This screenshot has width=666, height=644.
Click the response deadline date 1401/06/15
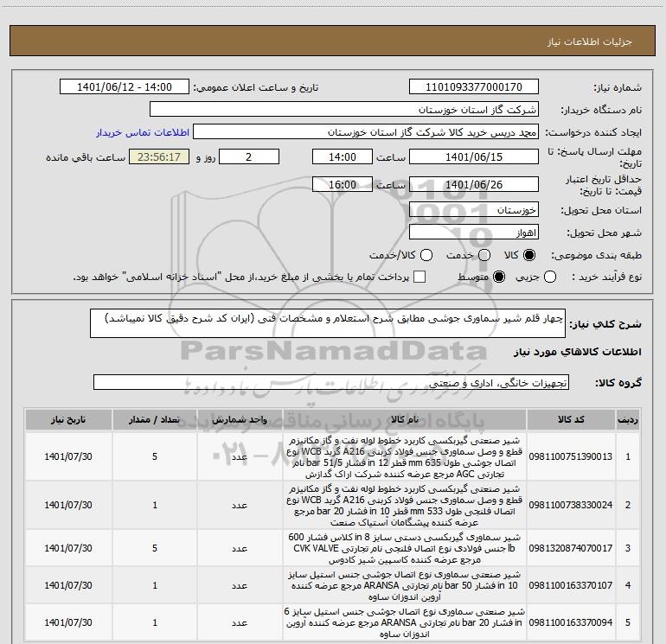474,156
